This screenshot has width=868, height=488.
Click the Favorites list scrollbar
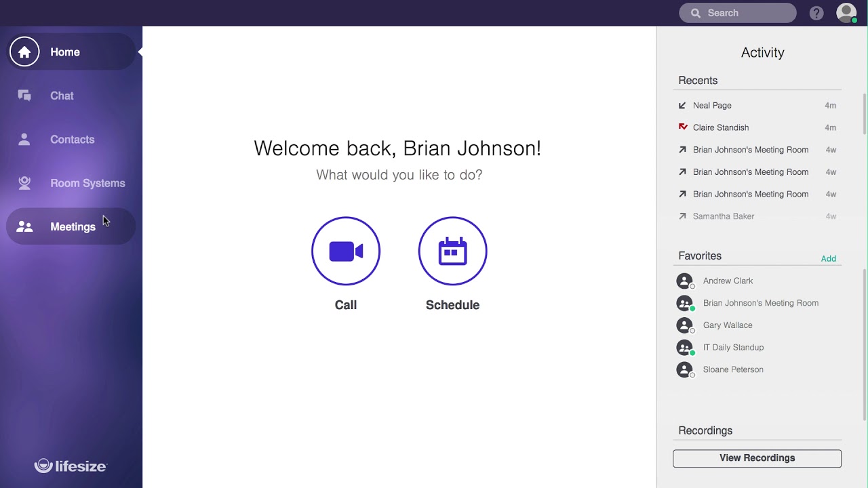pos(865,344)
